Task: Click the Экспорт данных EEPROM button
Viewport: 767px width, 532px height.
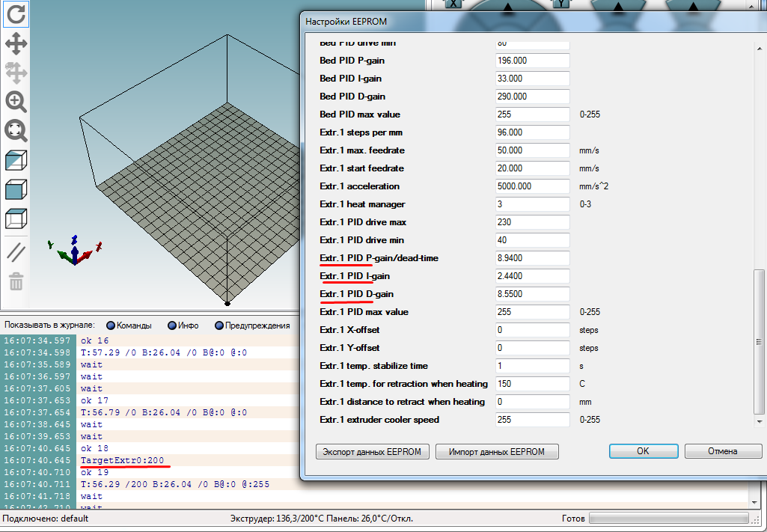Action: tap(373, 451)
